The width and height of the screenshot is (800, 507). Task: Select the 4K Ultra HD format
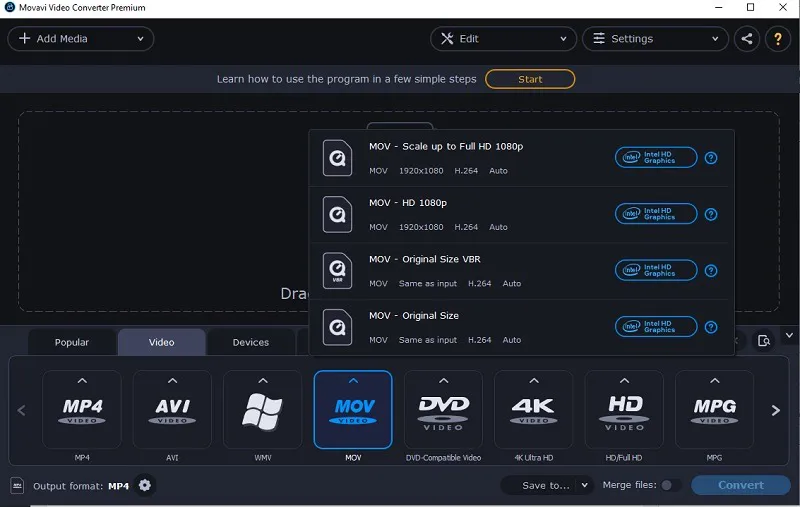(x=534, y=412)
